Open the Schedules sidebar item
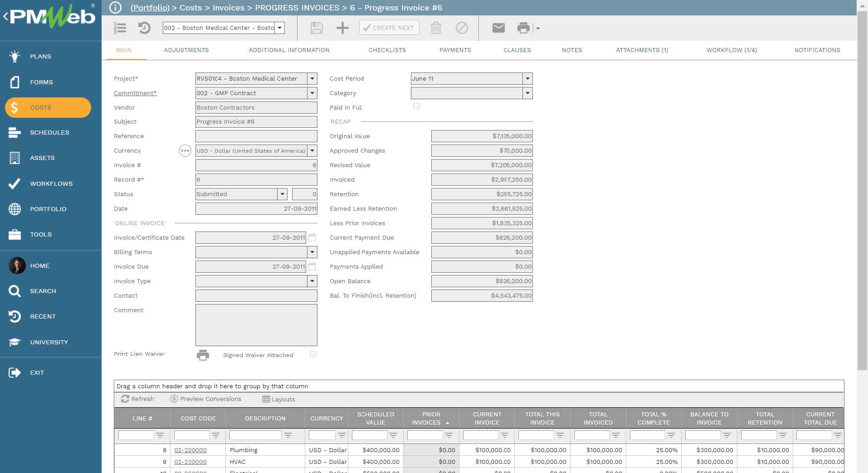 (x=15, y=132)
